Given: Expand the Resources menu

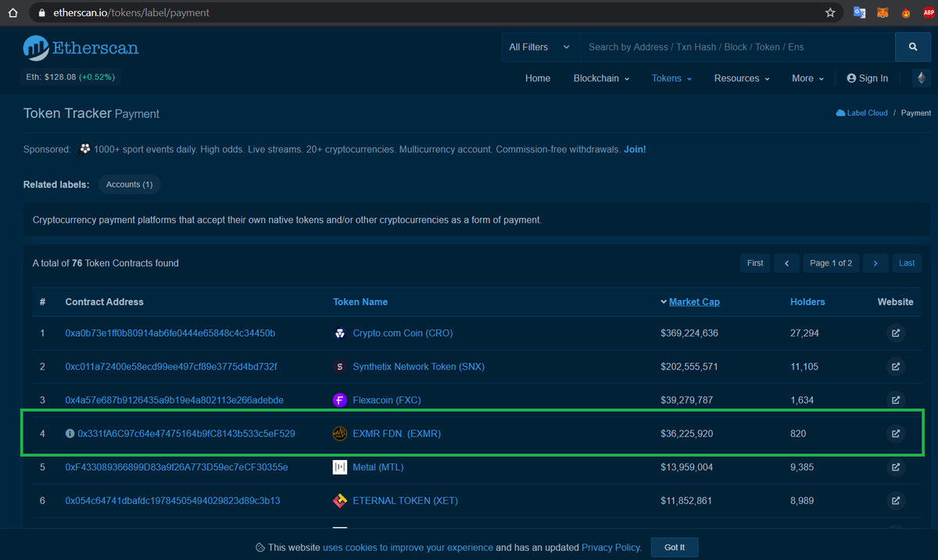Looking at the screenshot, I should coord(742,78).
